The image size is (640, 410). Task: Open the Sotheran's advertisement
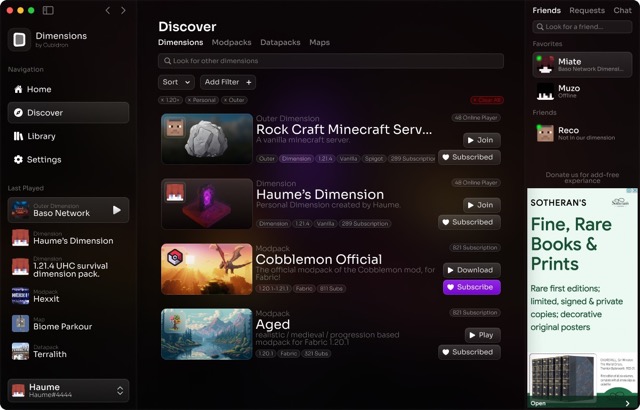pos(582,297)
